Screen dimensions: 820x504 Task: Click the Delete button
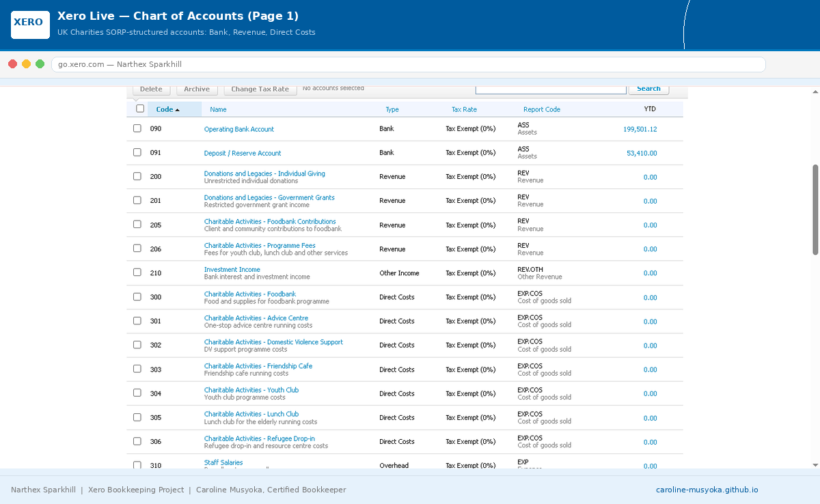(x=151, y=89)
